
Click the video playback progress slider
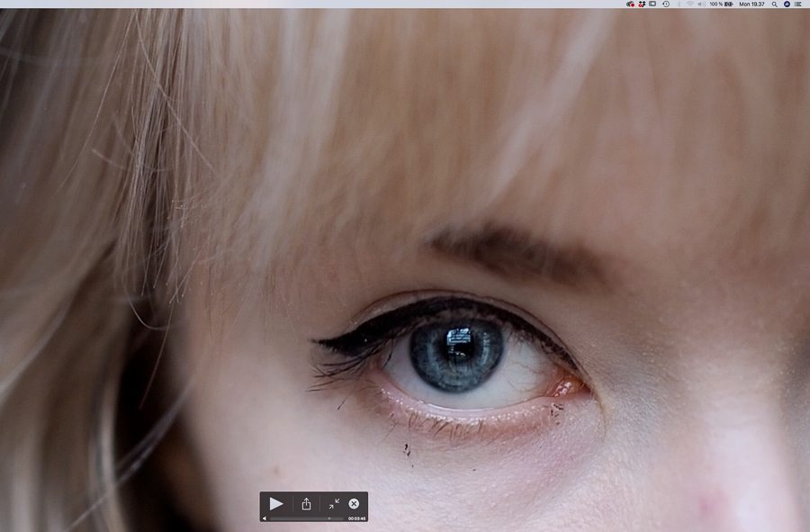tap(306, 518)
